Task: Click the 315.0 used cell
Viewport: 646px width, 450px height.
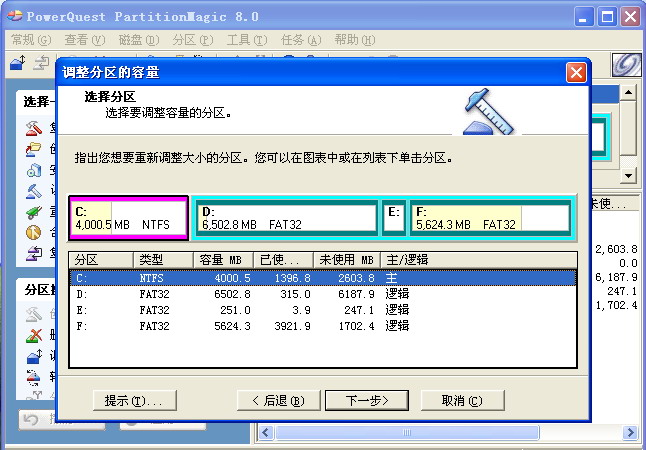Action: [x=296, y=294]
